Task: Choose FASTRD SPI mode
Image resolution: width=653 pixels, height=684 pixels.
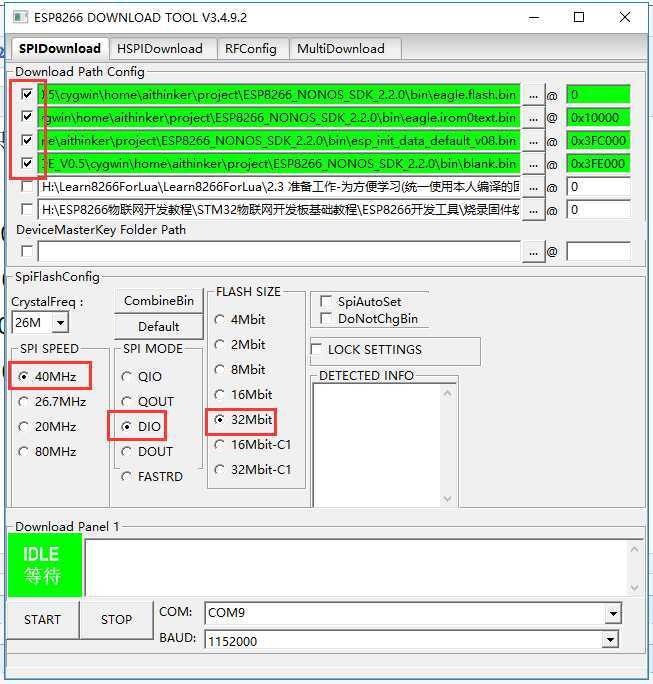Action: coord(152,476)
